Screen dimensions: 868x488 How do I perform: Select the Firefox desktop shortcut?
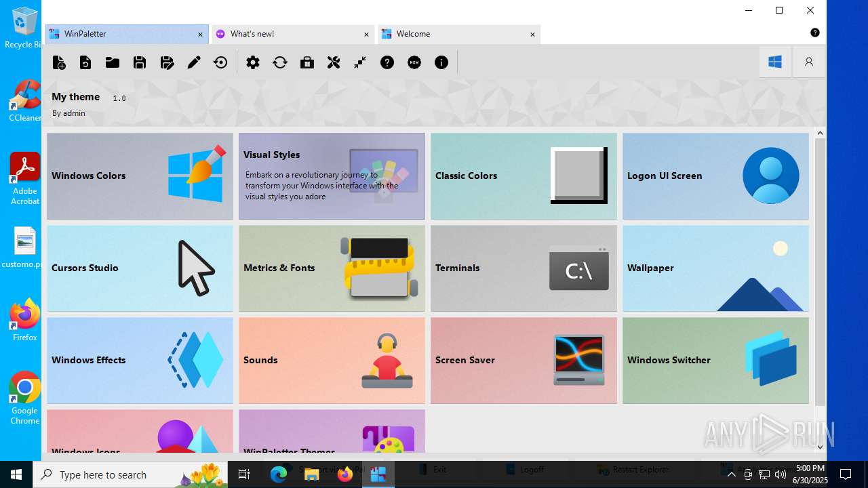[x=24, y=319]
